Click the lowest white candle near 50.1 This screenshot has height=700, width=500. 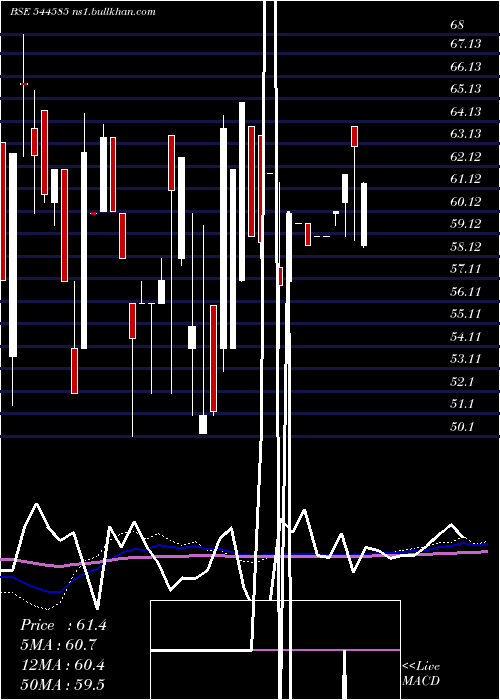[x=203, y=424]
